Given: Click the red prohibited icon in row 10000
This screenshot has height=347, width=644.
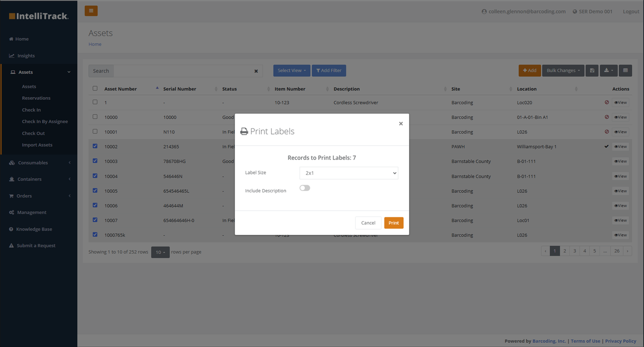Looking at the screenshot, I should click(x=607, y=117).
